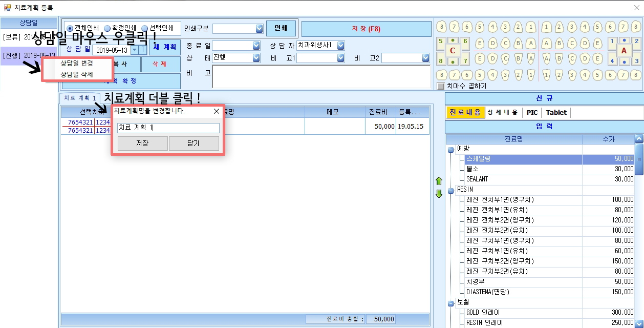Screen dimensions: 644x328
Task: Switch to the 상세내용 tab
Action: click(x=502, y=112)
